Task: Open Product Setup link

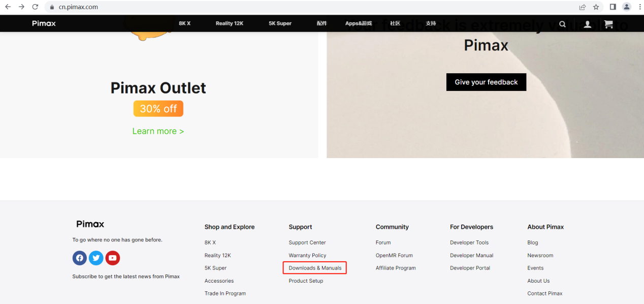Action: pyautogui.click(x=306, y=281)
